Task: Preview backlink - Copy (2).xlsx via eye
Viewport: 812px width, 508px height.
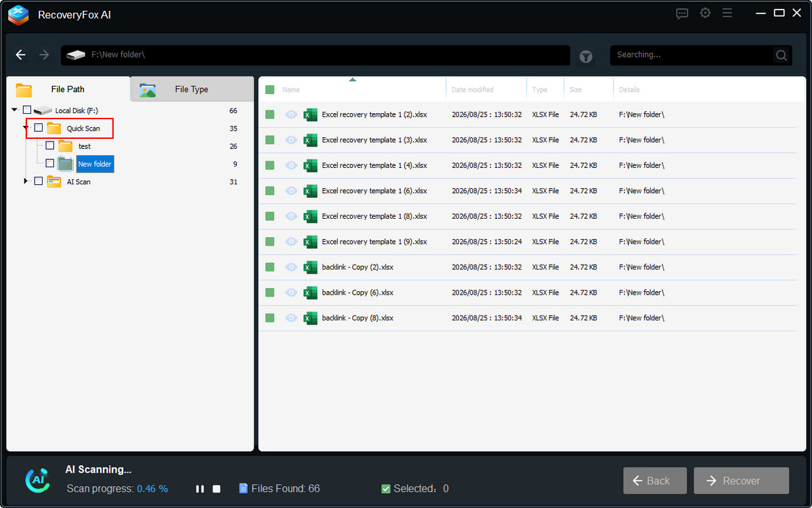Action: (291, 267)
